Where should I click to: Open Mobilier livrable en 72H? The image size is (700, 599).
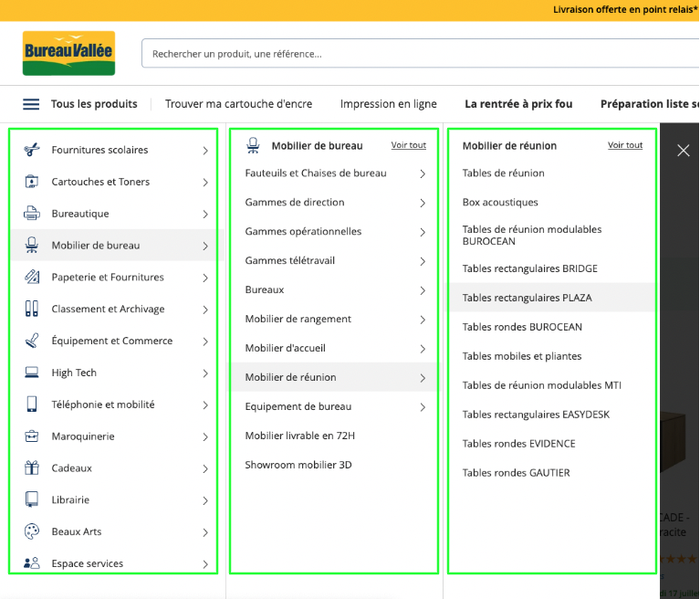(299, 436)
